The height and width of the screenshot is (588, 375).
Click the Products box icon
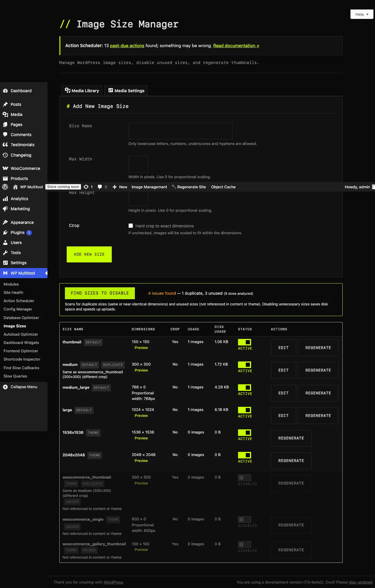[x=5, y=179]
